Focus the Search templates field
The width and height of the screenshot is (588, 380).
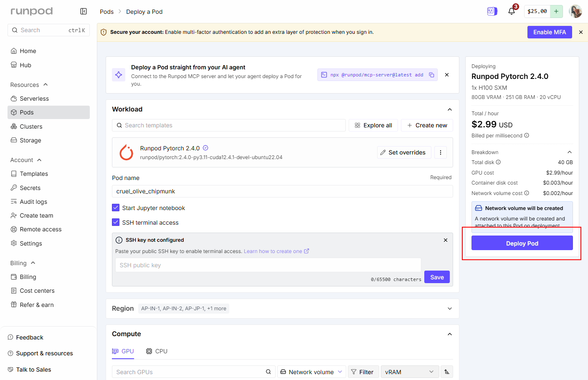pos(229,125)
